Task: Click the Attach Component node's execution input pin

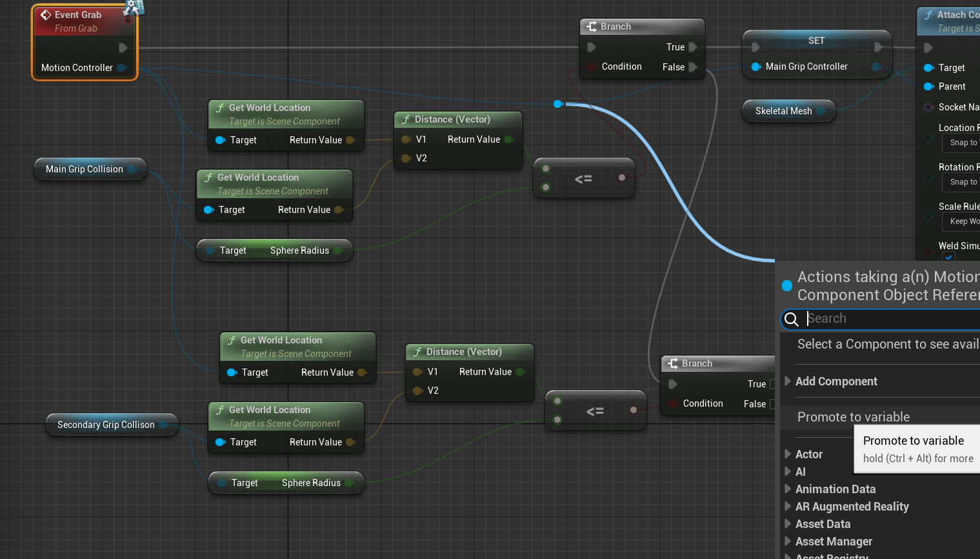Action: 928,48
